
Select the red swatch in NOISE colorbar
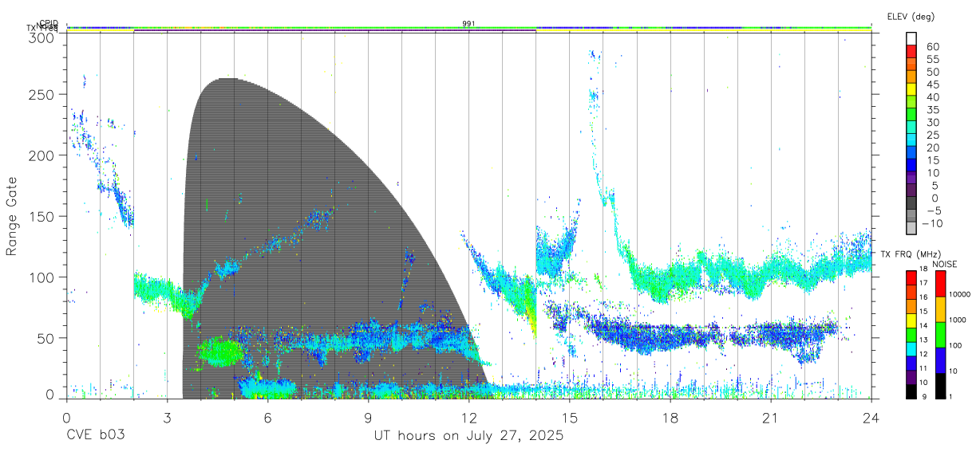coord(941,284)
